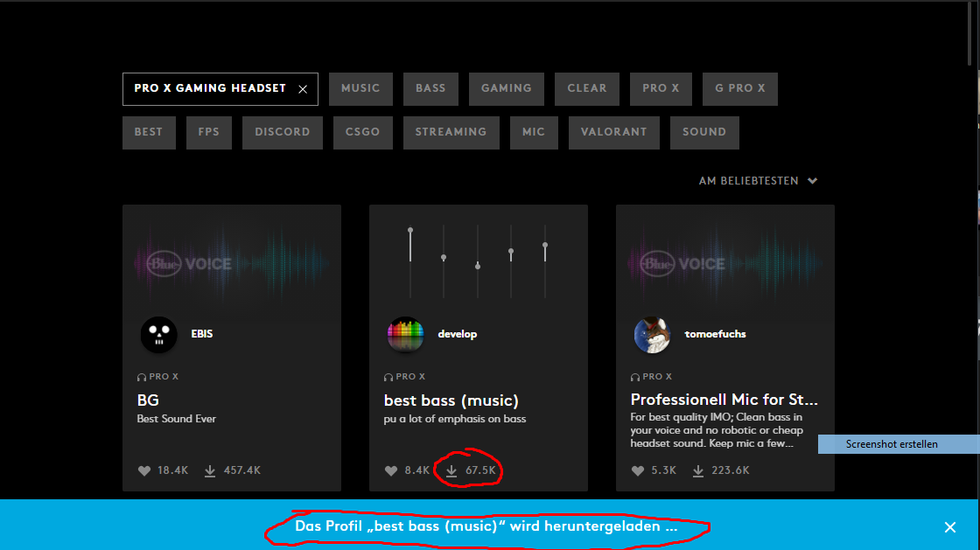Open the Professionell Mic Blue VO!CE thumbnail
This screenshot has width=980, height=550.
(x=725, y=263)
